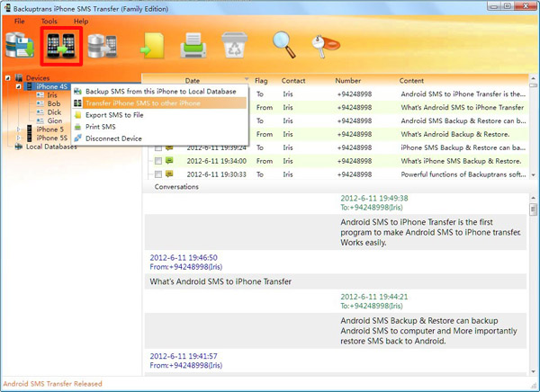
Task: Tick checkbox for the 19:34:00 message
Action: [158, 161]
